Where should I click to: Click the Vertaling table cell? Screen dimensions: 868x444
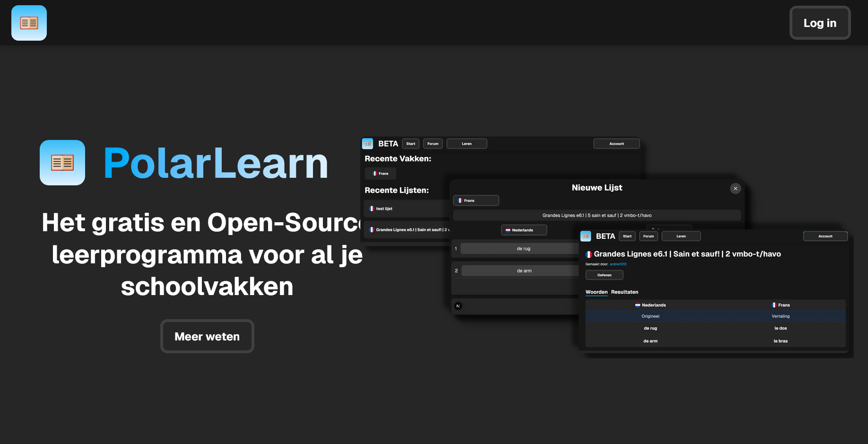[781, 316]
